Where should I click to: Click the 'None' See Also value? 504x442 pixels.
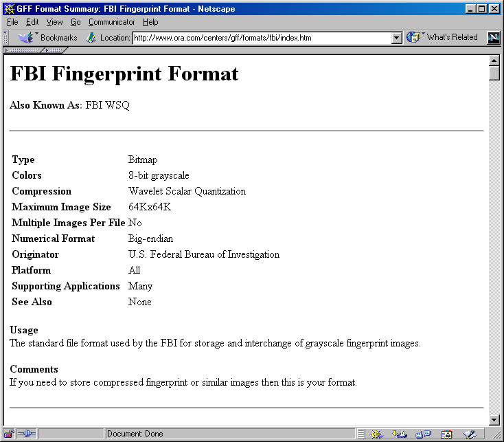(x=140, y=302)
